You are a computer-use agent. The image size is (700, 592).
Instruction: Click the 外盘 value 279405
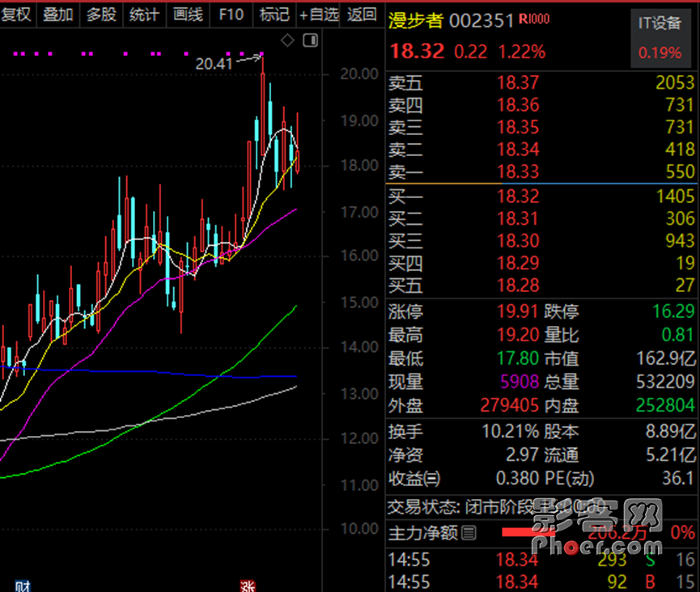click(x=510, y=405)
